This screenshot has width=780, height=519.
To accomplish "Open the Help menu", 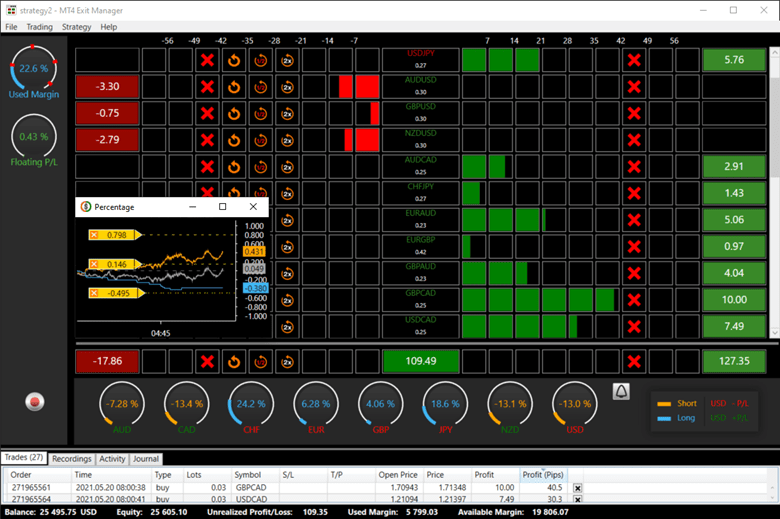I will tap(108, 27).
